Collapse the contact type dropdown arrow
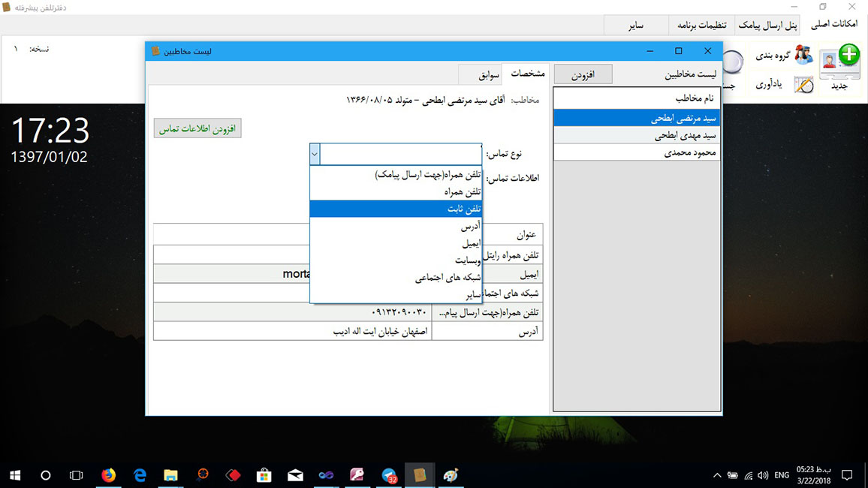 coord(315,154)
